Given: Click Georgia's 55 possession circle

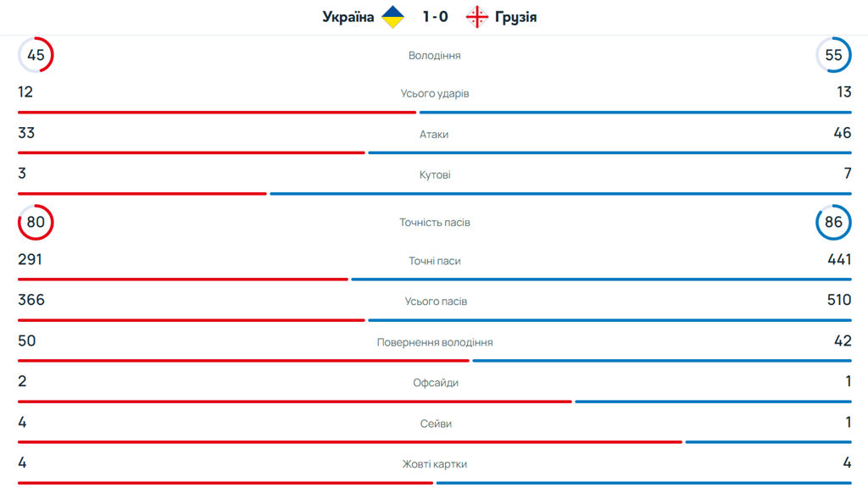Looking at the screenshot, I should coord(833,55).
